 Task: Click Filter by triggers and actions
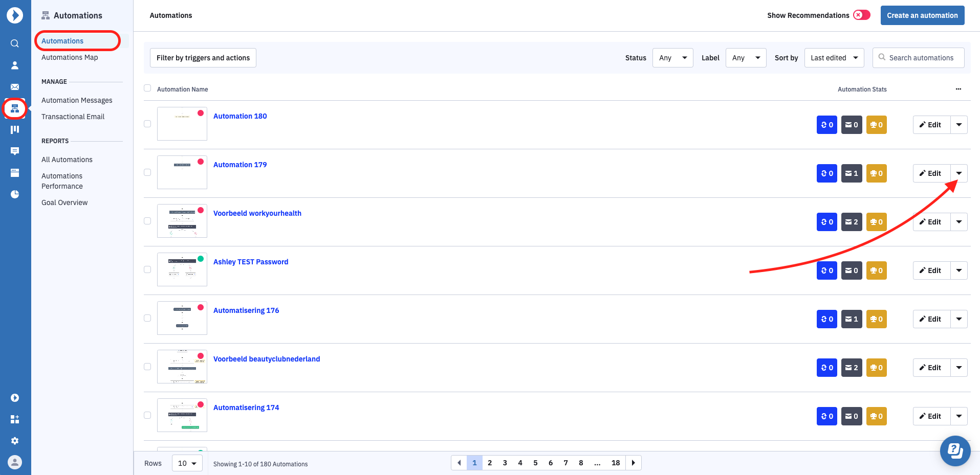(x=203, y=58)
